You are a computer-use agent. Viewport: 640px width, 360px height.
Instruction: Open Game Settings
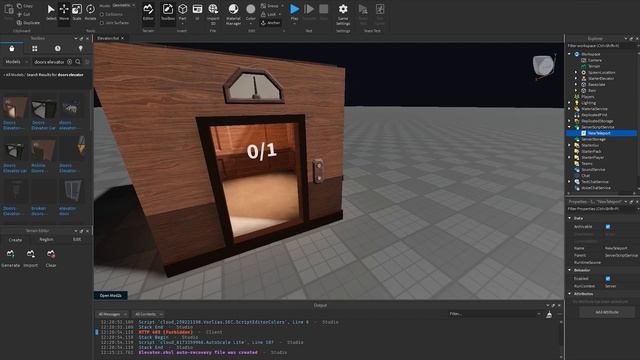click(x=343, y=14)
